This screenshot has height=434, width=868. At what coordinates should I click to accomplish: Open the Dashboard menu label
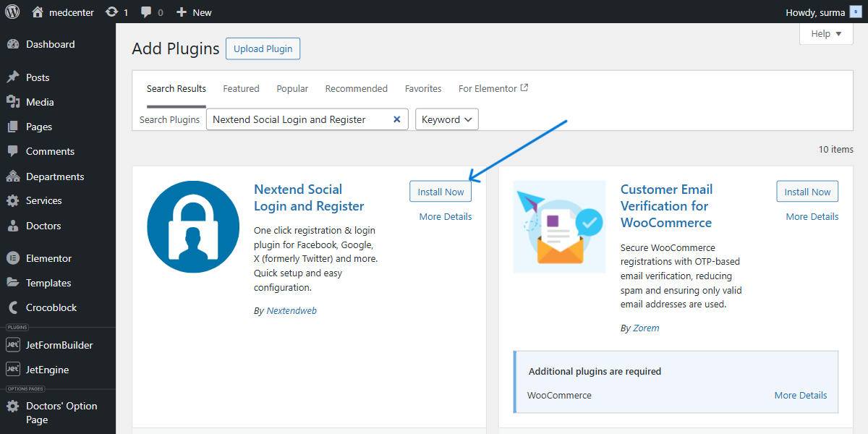point(51,44)
